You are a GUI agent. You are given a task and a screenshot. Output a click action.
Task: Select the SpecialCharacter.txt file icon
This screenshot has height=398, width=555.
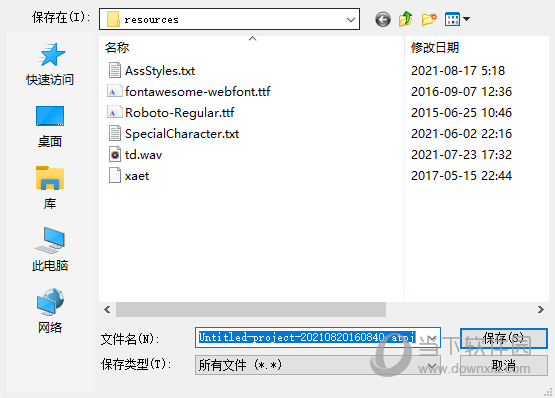[115, 133]
